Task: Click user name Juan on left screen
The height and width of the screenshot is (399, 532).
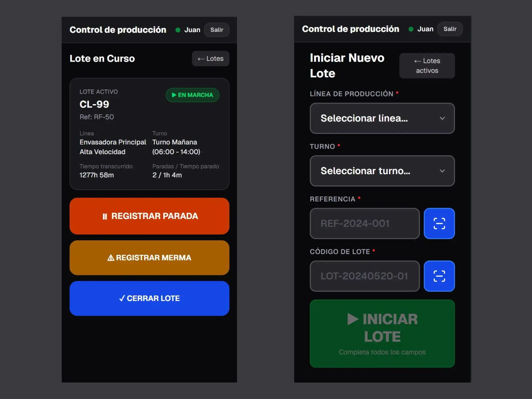Action: tap(192, 30)
